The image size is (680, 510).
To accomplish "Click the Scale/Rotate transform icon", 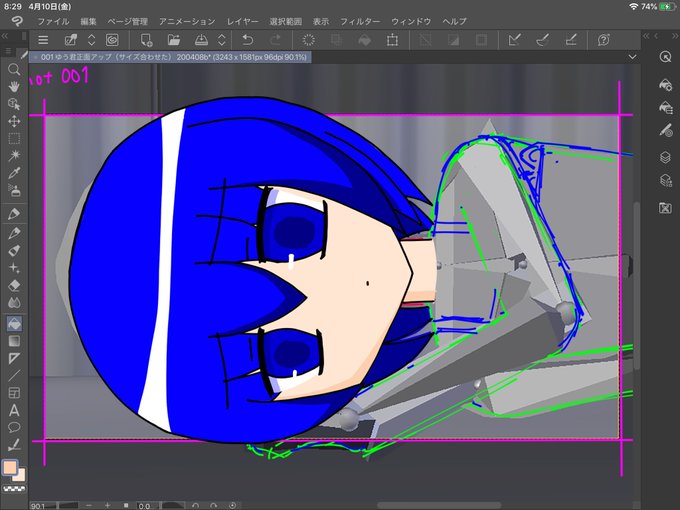I will 392,40.
